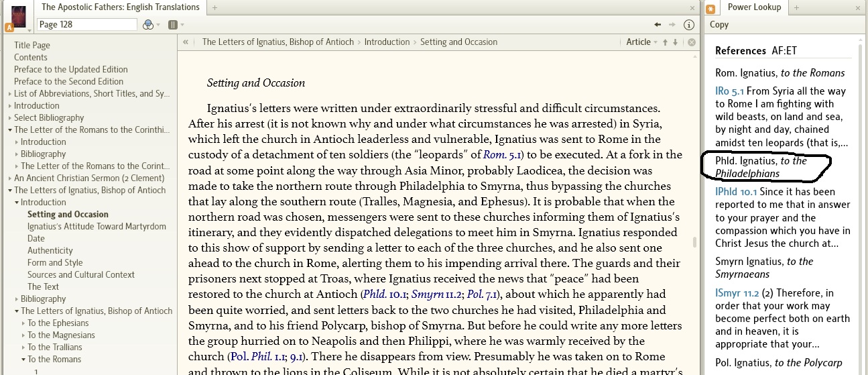Expand List of Abbreviations tree entry

(10, 94)
